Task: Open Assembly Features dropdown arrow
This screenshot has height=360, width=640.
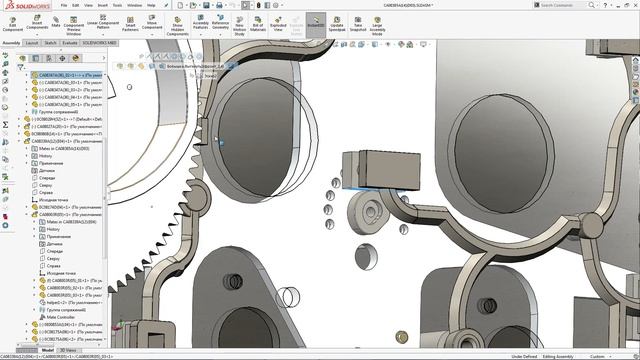Action: [200, 34]
